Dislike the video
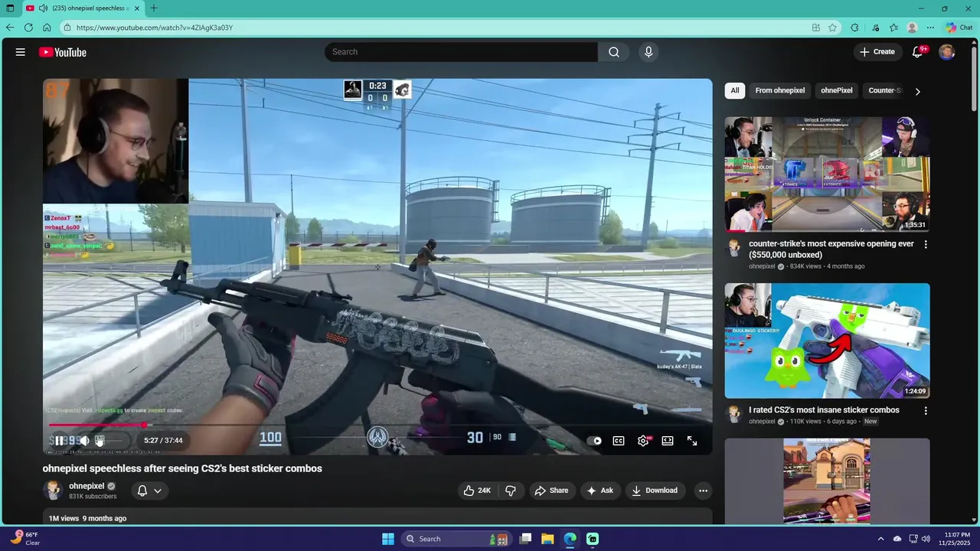This screenshot has height=551, width=980. click(x=511, y=491)
